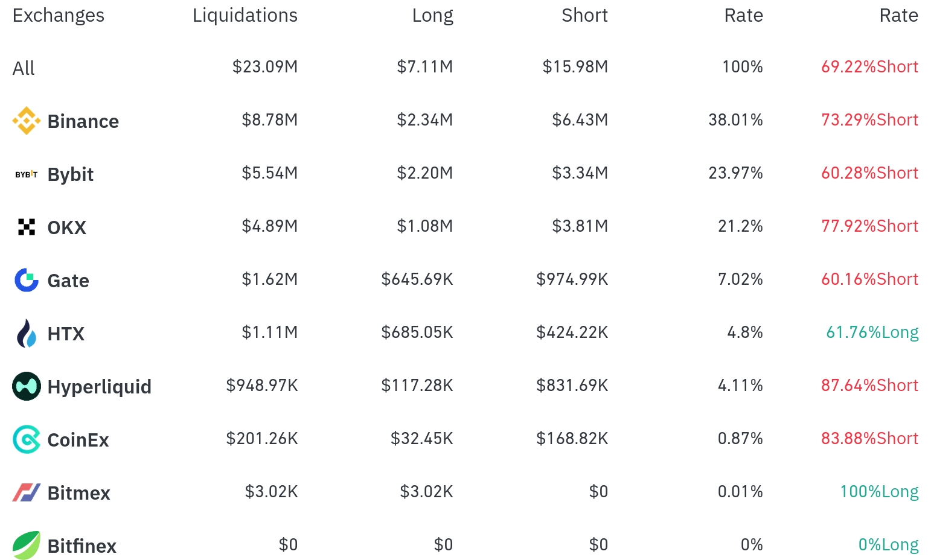This screenshot has width=931, height=560.
Task: Open the Hyperliquid exchange name link
Action: pos(100,387)
